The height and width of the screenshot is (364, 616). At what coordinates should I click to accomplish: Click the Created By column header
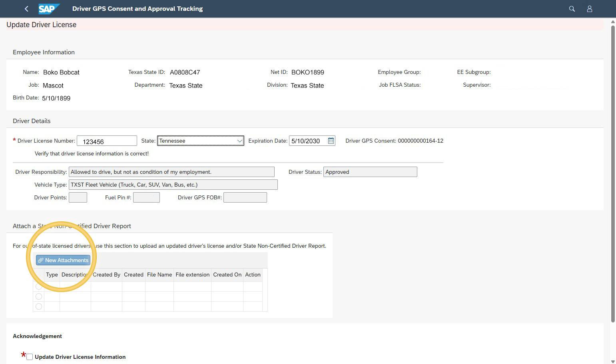[106, 274]
